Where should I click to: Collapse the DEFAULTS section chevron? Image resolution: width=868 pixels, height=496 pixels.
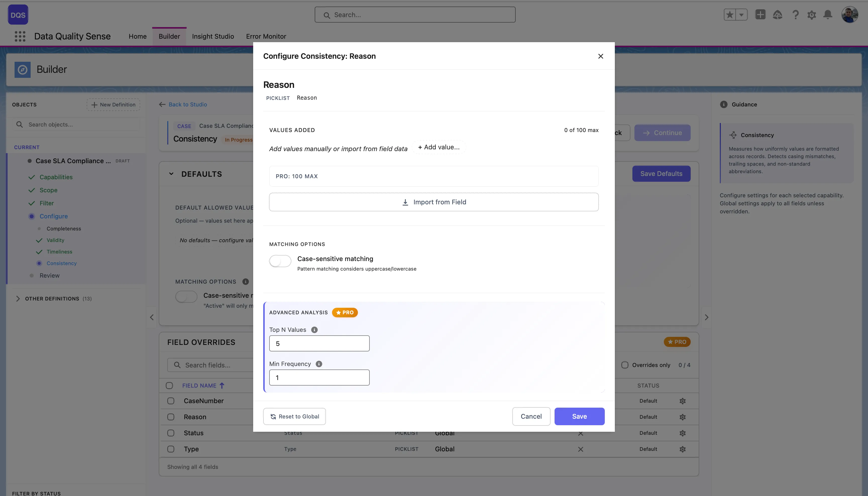(x=172, y=174)
